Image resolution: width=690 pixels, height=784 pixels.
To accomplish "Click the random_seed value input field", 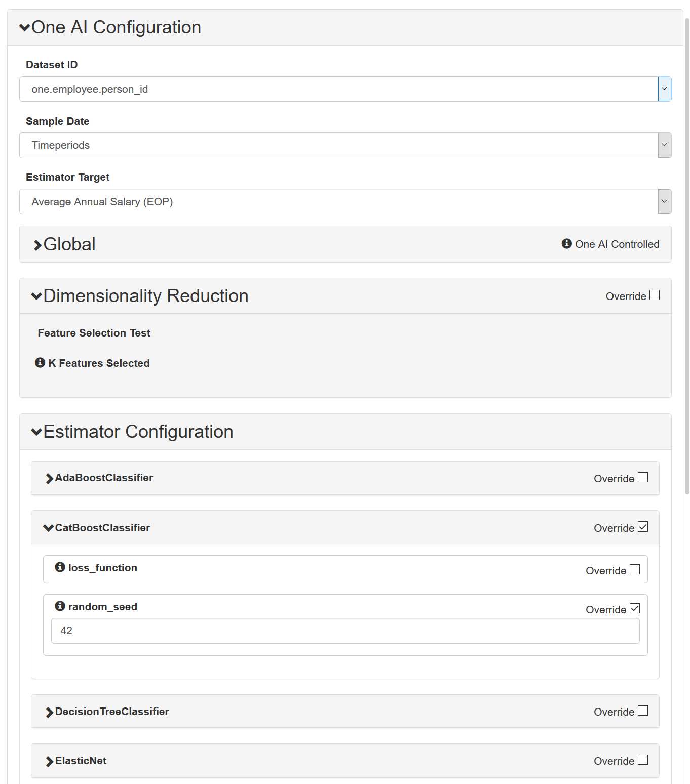I will coord(345,631).
